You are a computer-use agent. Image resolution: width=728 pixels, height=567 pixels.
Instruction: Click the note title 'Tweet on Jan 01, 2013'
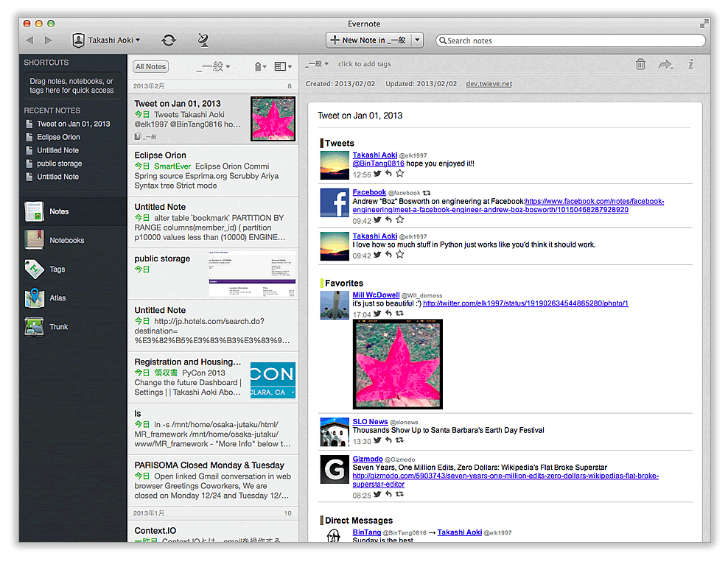click(360, 116)
